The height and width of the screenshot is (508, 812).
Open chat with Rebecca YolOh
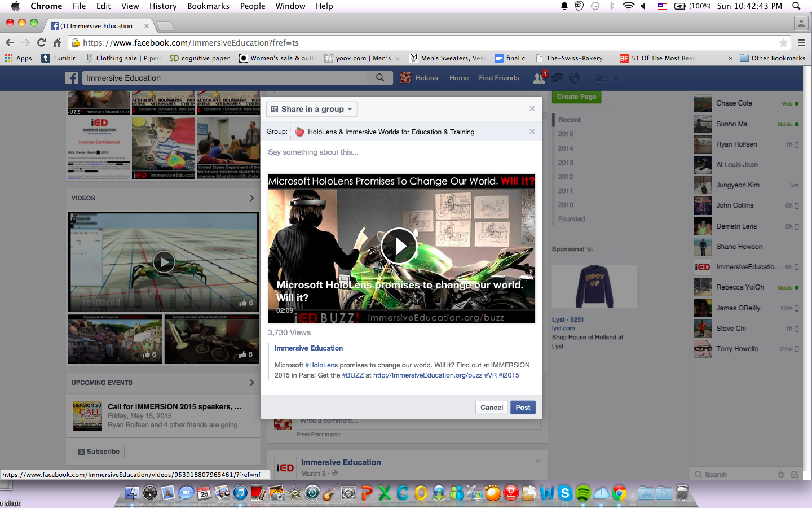click(x=746, y=287)
